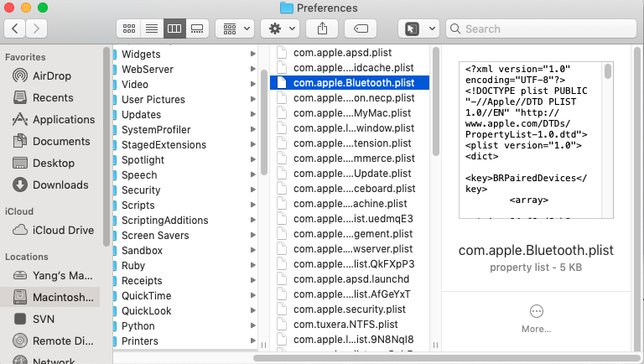Open Documents in the sidebar

(51, 142)
